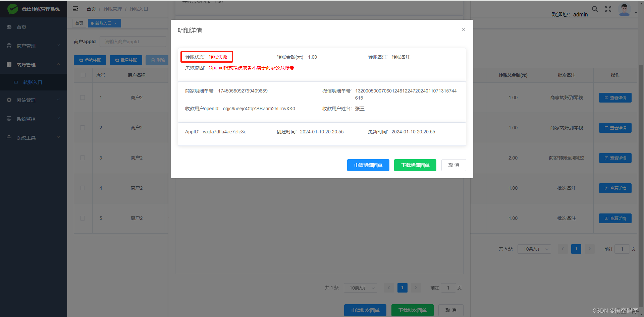Check the row 2 checkbox
Viewport: 644px width, 317px height.
coord(83,128)
